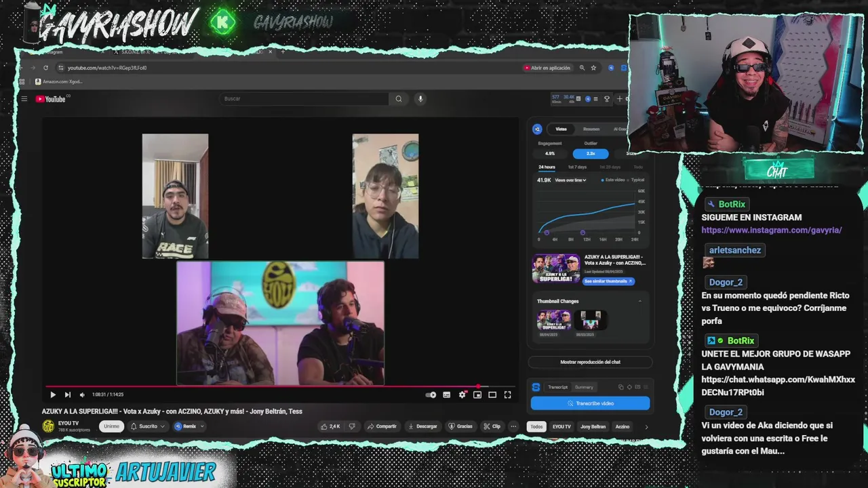
Task: Open the 08/04/2025 thumbnail change image
Action: tap(554, 319)
